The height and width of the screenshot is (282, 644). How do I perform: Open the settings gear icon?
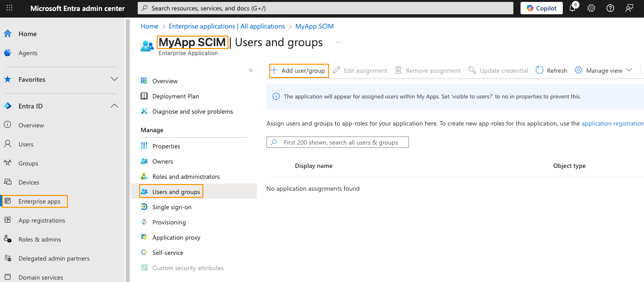[x=591, y=8]
